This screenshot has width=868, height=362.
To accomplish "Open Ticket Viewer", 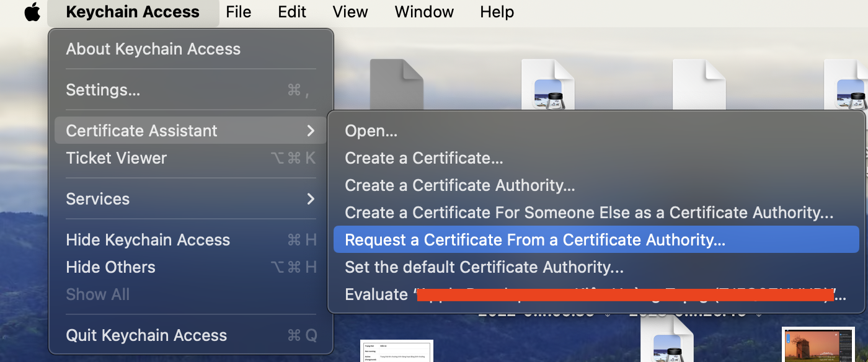I will 191,158.
